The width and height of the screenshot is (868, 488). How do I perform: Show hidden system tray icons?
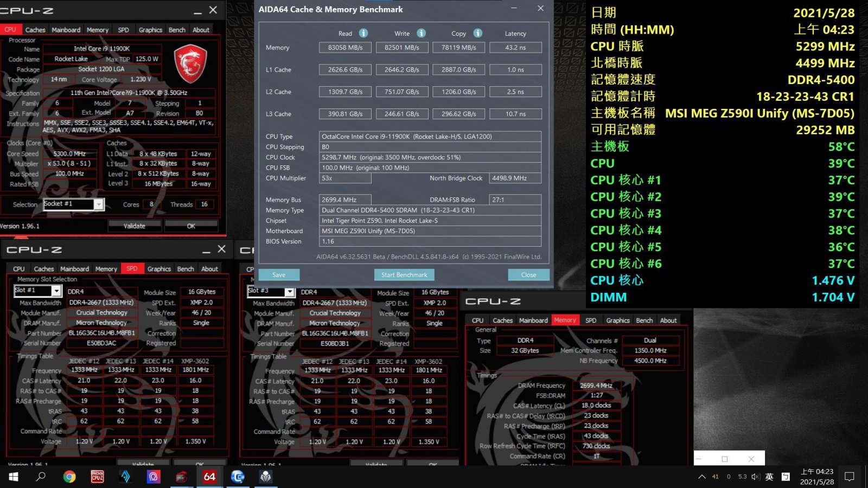coord(702,477)
